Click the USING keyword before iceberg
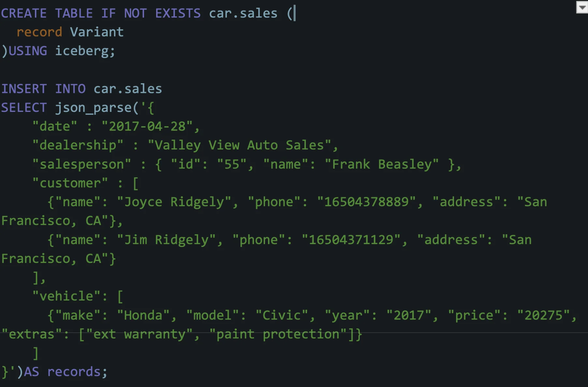Screen dimensions: 588x387 [28, 51]
